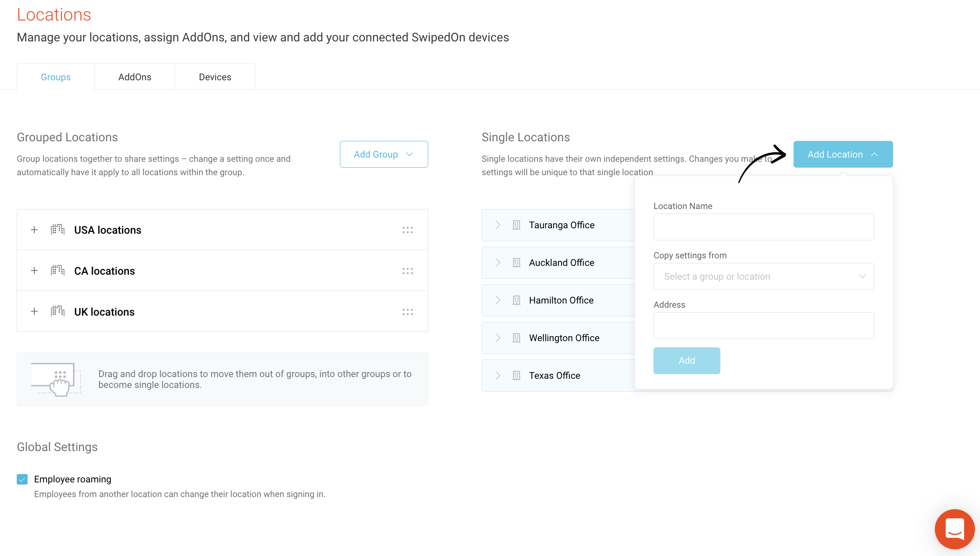
Task: Switch to the AddOns tab
Action: pos(135,77)
